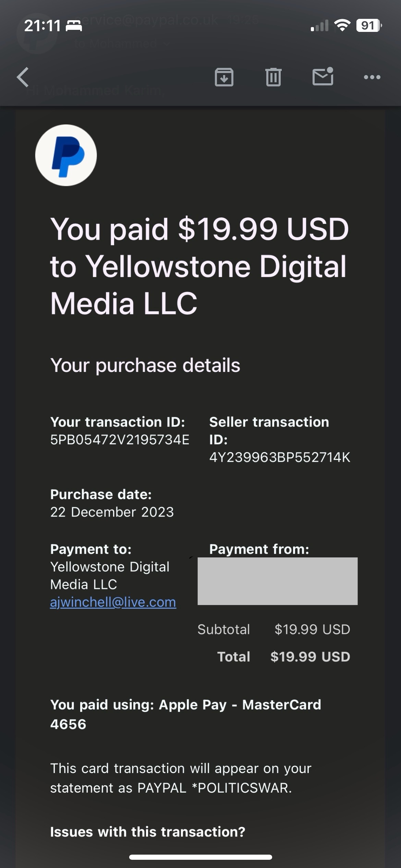Tap the back arrow to leave the email
The width and height of the screenshot is (401, 868).
pos(23,77)
